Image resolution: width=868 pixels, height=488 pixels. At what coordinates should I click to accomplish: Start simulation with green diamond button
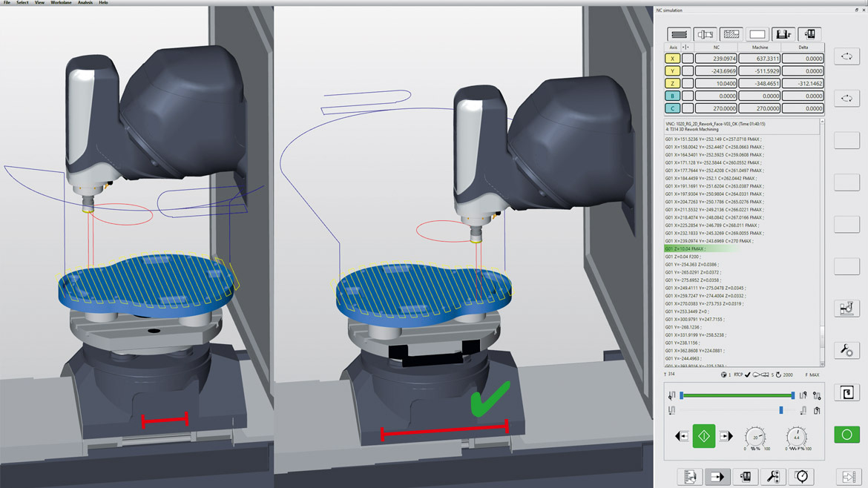[703, 437]
